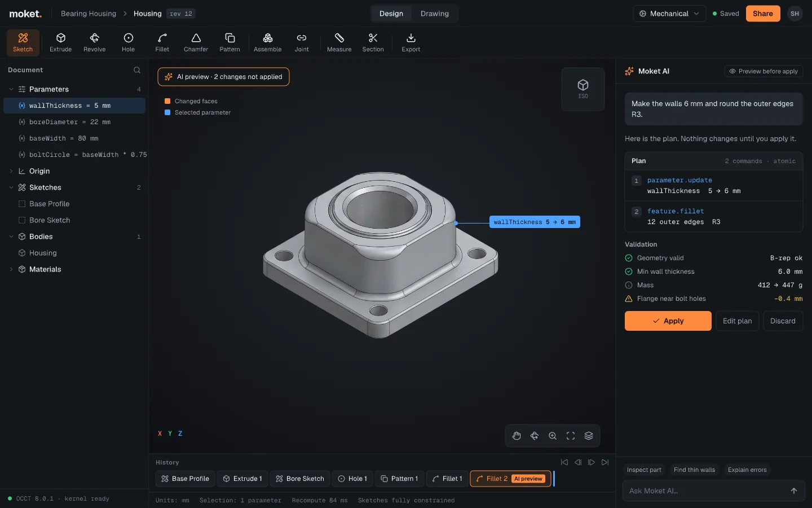Switch to the Drawing tab
This screenshot has height=508, width=812.
434,14
